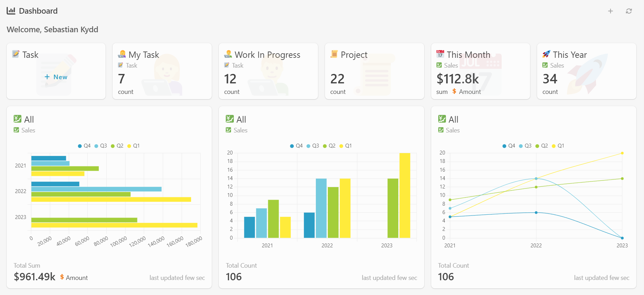This screenshot has width=644, height=295.
Task: Click the Work In Progress worker icon
Action: click(x=228, y=54)
